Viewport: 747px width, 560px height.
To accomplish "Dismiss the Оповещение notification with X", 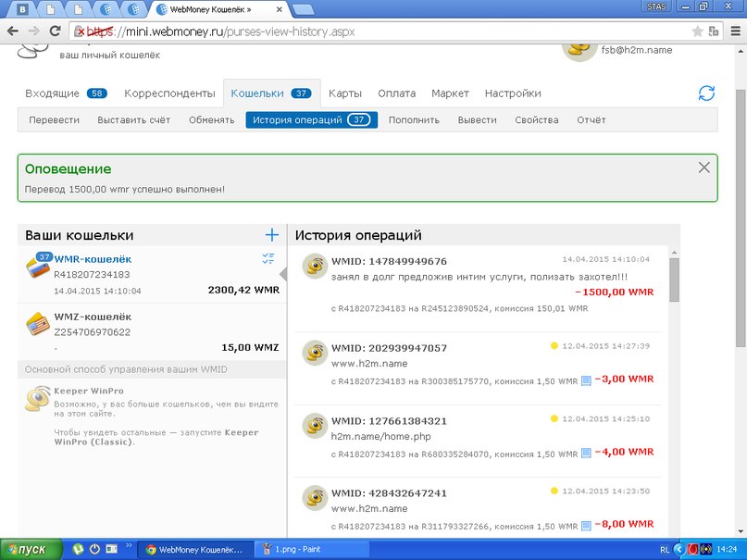I will click(x=703, y=168).
